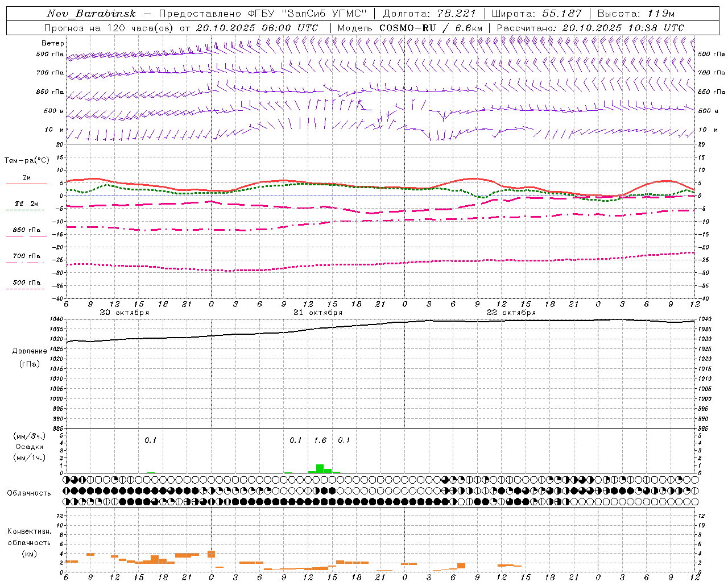Click the 'Ветер' wind panel label
Image resolution: width=728 pixels, height=582 pixels.
click(53, 43)
